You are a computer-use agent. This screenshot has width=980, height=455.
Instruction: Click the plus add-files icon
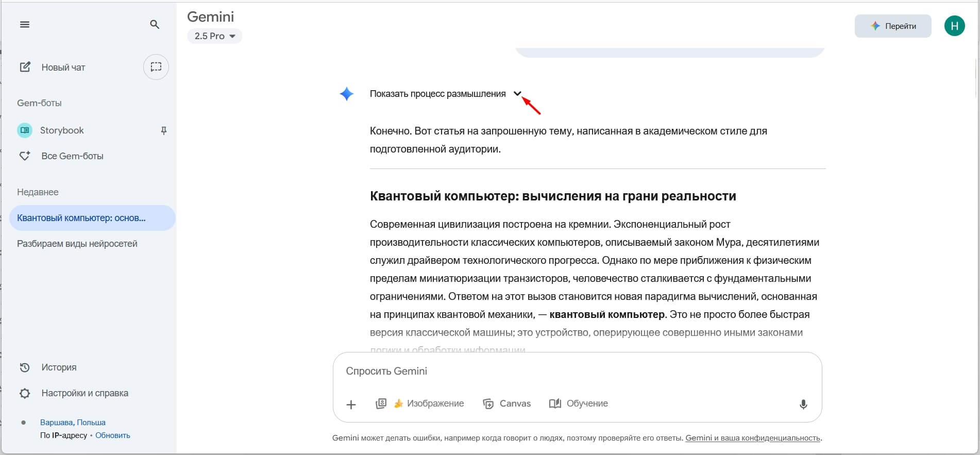(x=351, y=405)
